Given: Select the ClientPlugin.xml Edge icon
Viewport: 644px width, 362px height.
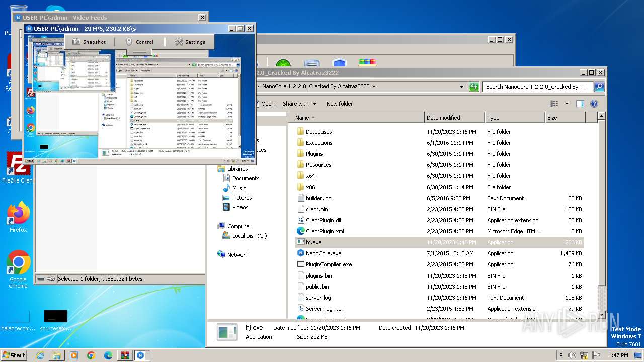Looking at the screenshot, I should click(x=301, y=231).
